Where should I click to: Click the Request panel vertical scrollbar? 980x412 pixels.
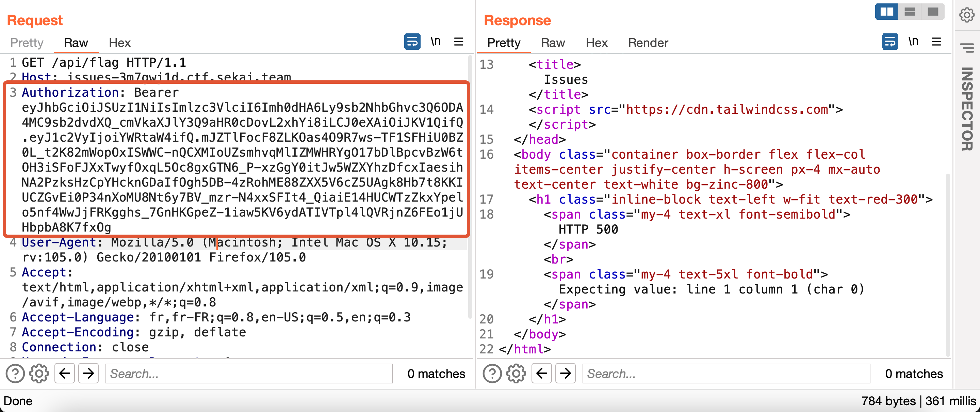[x=470, y=187]
